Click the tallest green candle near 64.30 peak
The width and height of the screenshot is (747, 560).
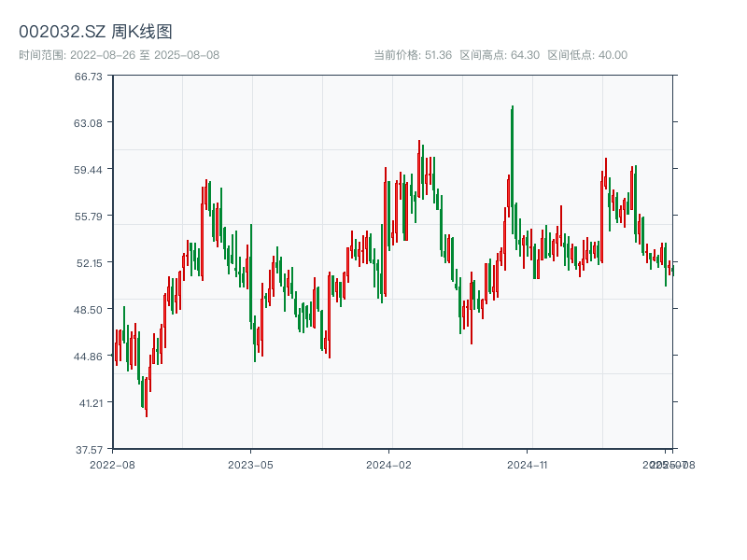(x=512, y=168)
